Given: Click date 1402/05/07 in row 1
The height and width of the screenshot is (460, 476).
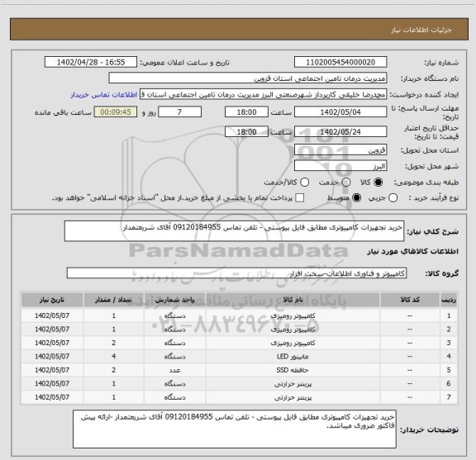Looking at the screenshot, I should point(52,315).
